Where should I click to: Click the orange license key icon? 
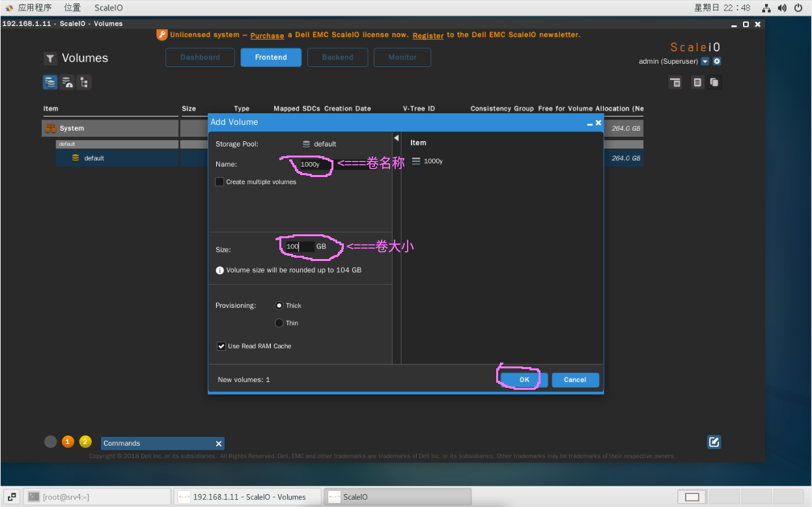click(162, 35)
